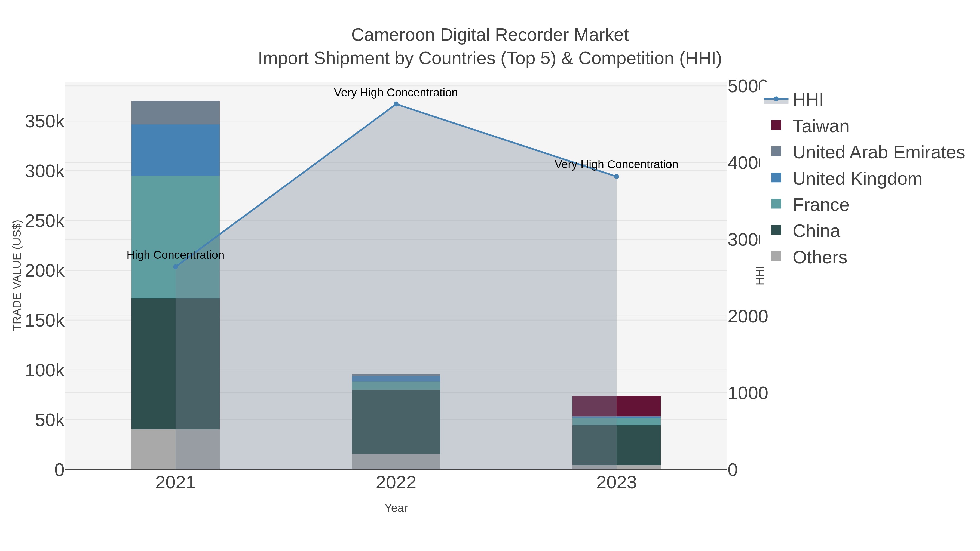980x551 pixels.
Task: Click the France teal color swatch
Action: click(x=776, y=204)
